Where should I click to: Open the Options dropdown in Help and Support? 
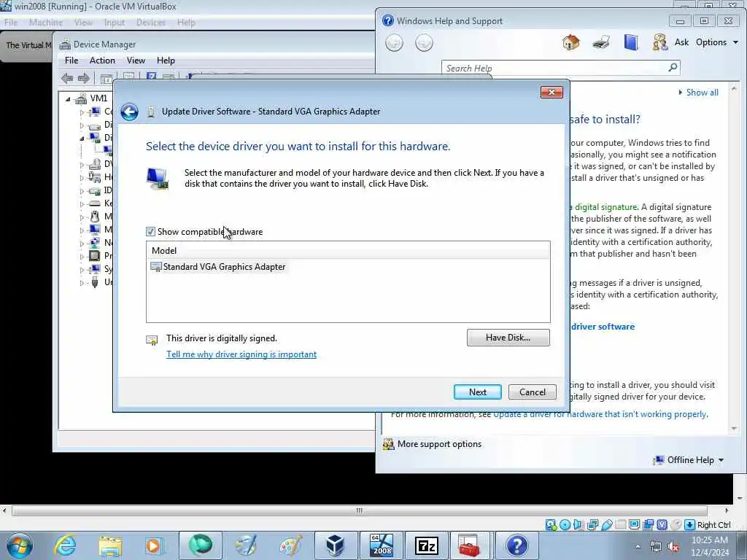pos(716,42)
